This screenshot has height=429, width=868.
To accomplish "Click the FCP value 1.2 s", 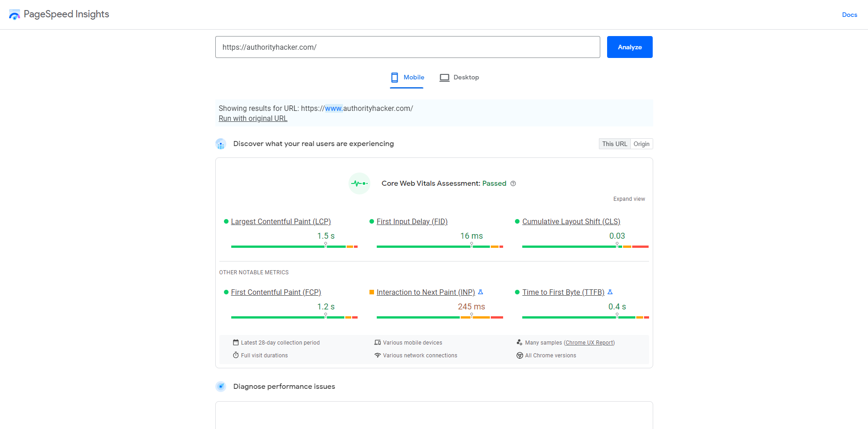I will tap(326, 307).
